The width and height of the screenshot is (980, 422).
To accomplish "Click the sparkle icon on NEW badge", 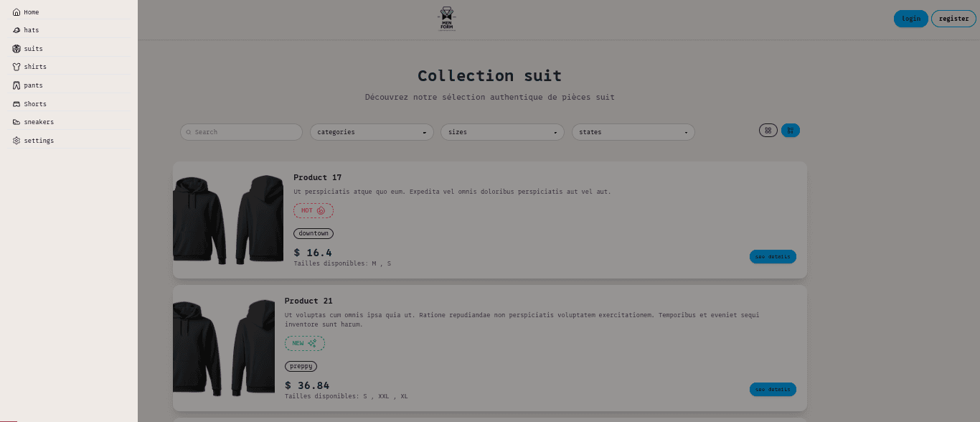I will 312,343.
